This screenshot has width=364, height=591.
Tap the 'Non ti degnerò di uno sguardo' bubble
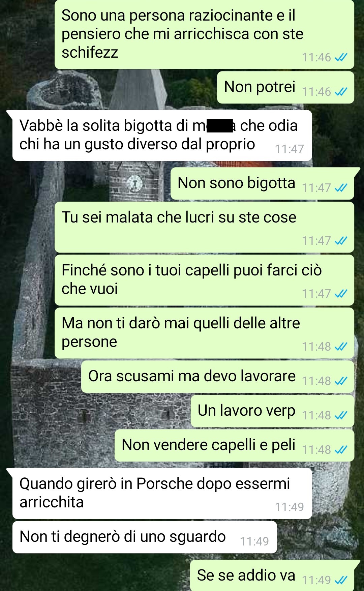click(145, 537)
